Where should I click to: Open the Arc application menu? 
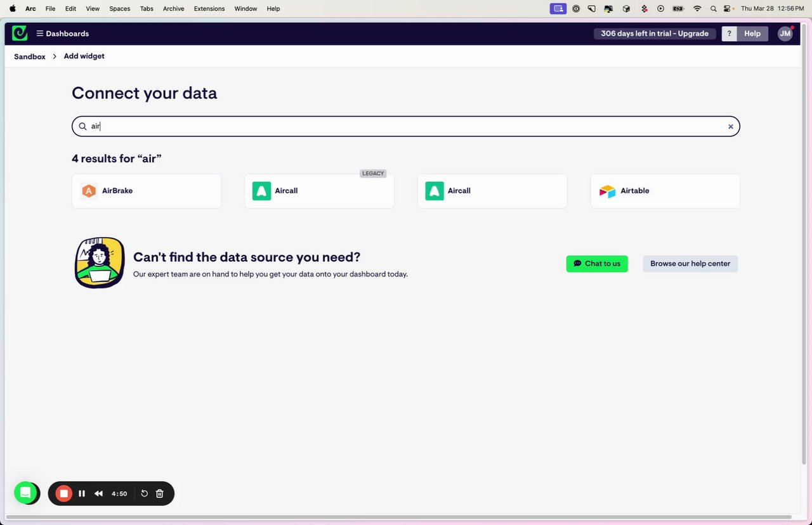pyautogui.click(x=30, y=9)
